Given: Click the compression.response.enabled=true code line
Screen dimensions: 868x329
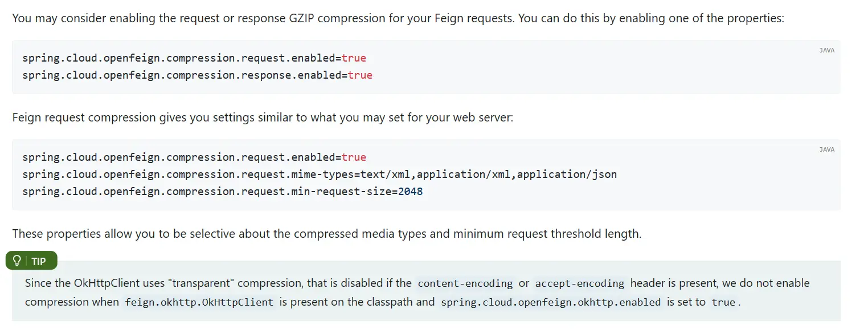Looking at the screenshot, I should [x=197, y=75].
